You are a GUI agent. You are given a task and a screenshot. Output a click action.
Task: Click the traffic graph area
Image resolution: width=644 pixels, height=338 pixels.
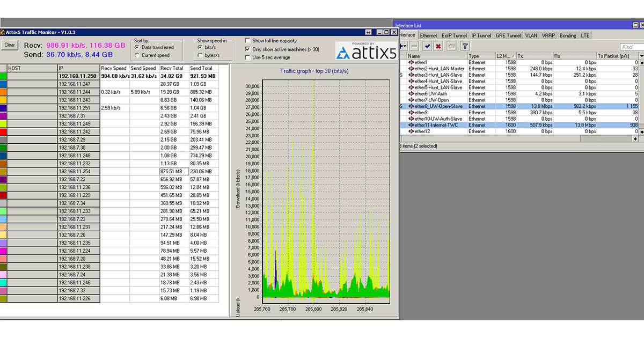pyautogui.click(x=326, y=190)
